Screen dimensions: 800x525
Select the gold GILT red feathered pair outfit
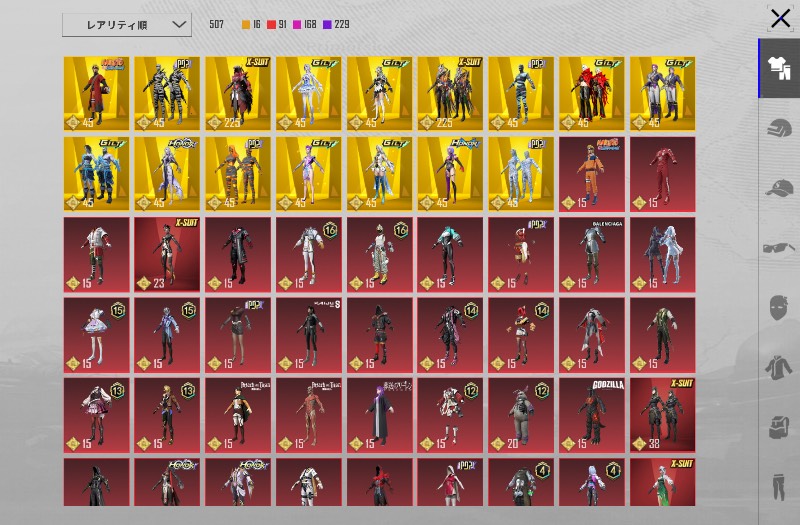click(592, 93)
